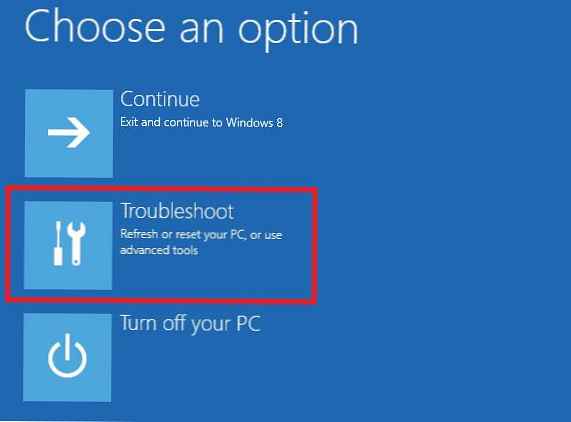
Task: Click the light blue square behind the tools
Action: (68, 245)
